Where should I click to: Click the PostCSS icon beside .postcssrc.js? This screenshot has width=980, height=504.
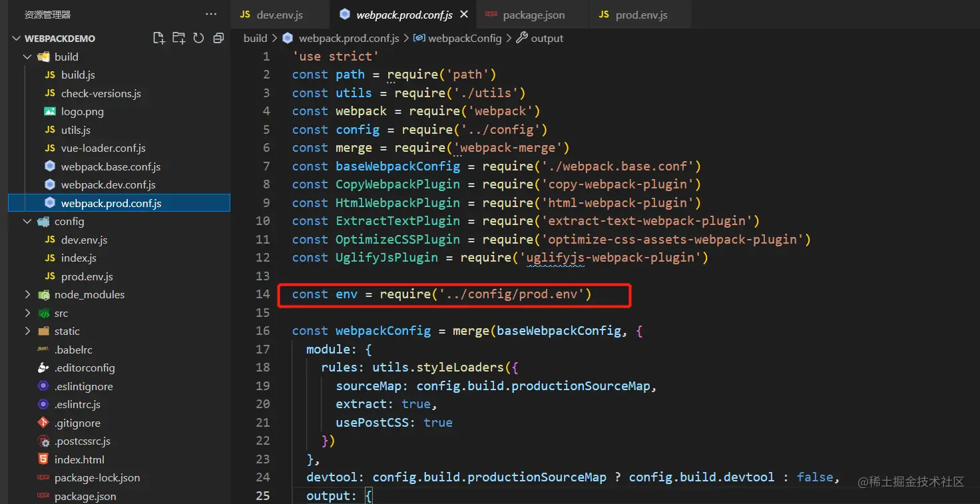click(x=43, y=441)
